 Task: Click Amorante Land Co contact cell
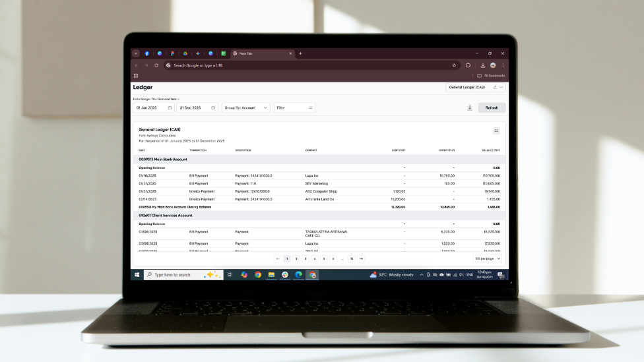319,199
